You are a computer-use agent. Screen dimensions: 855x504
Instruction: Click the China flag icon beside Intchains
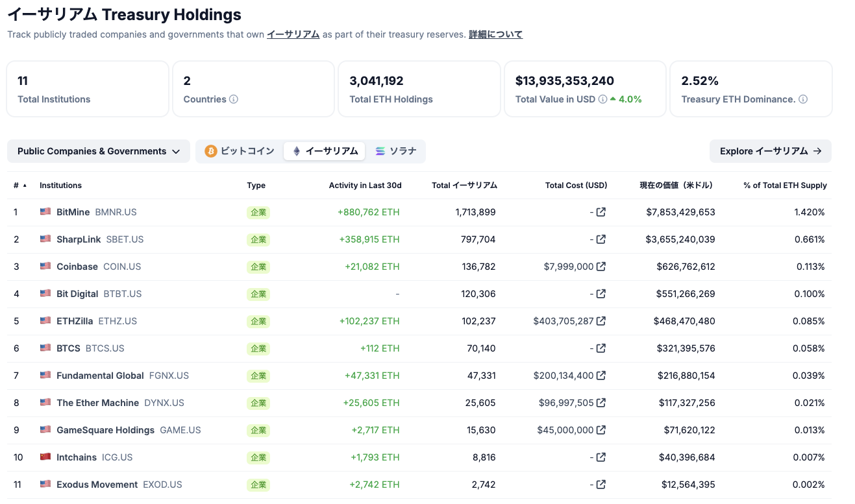tap(45, 457)
